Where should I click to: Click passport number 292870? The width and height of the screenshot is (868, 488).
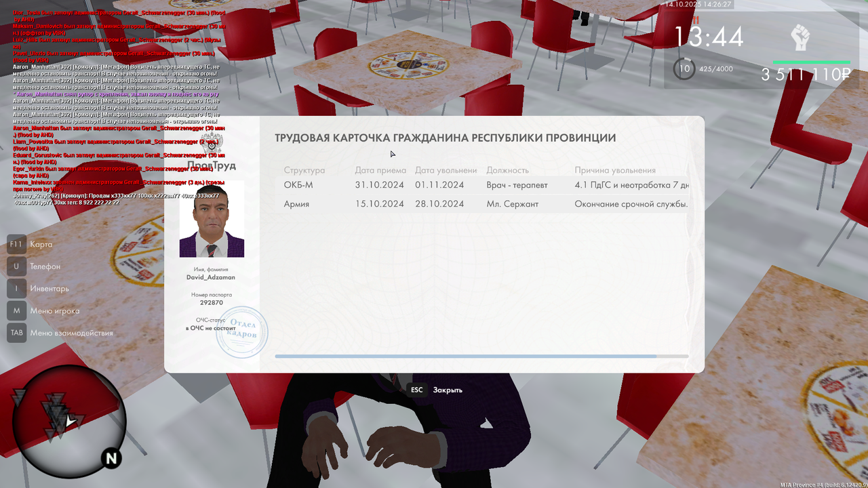coord(212,303)
